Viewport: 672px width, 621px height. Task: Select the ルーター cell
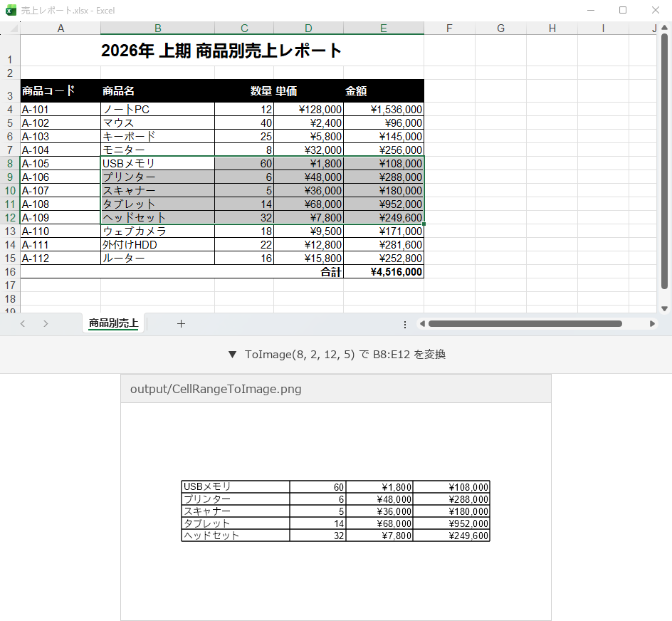(158, 259)
